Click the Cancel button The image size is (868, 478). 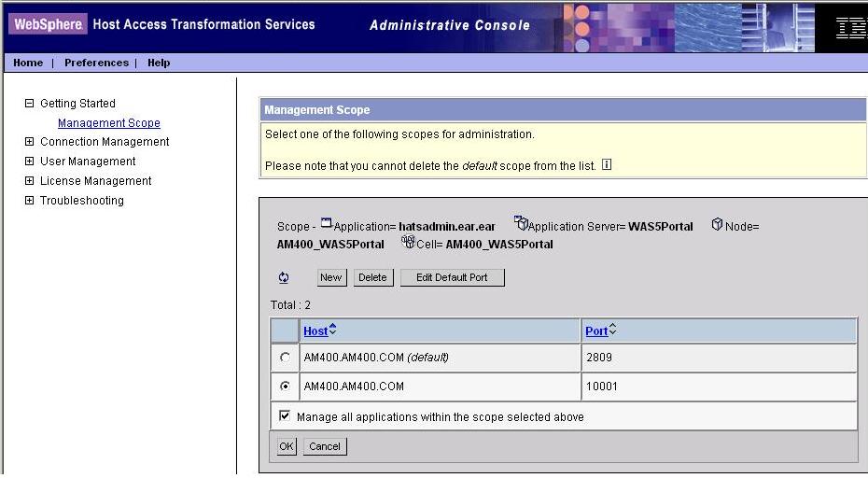(325, 446)
